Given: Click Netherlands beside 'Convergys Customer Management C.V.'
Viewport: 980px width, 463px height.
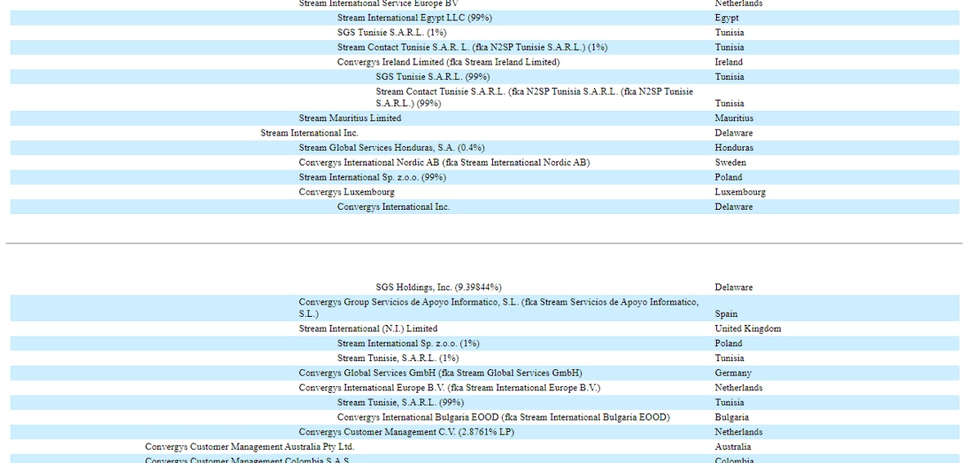Looking at the screenshot, I should click(739, 433).
